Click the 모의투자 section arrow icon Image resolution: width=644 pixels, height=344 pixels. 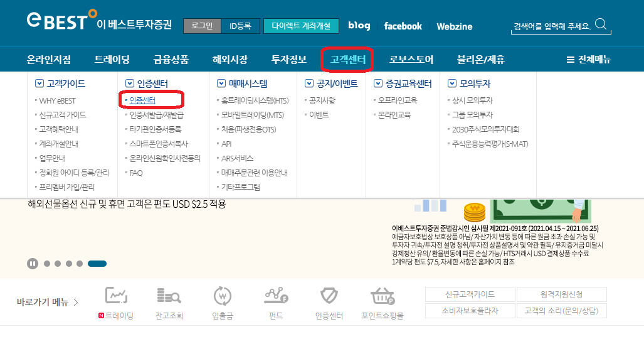click(452, 83)
